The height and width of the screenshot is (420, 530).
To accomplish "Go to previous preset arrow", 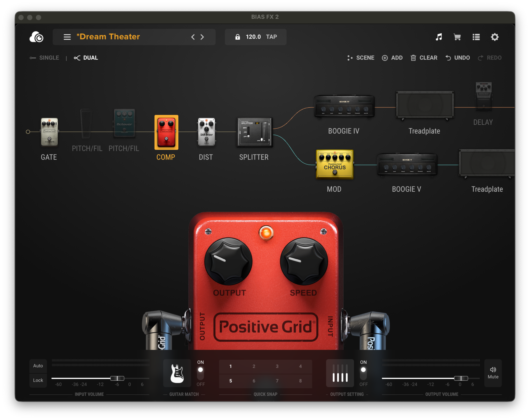I will [x=193, y=37].
